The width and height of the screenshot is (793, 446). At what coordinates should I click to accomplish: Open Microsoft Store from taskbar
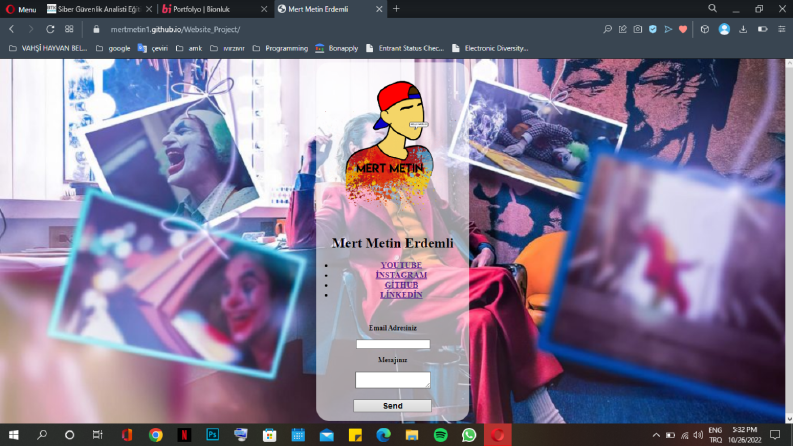coord(270,435)
